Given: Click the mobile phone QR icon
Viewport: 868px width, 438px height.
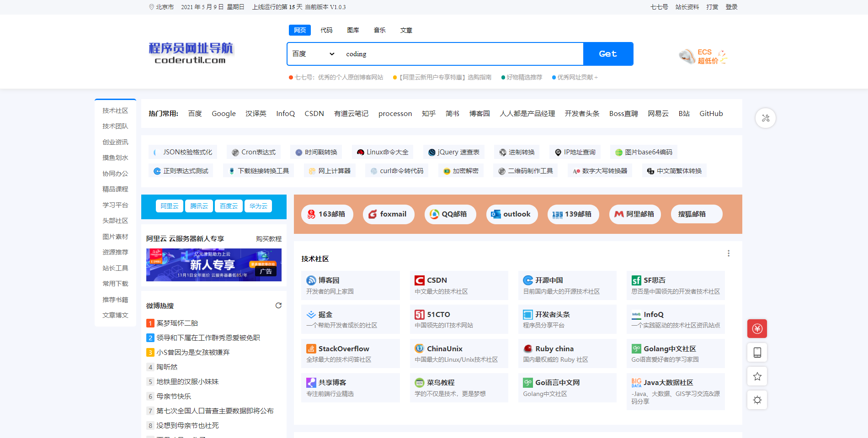Looking at the screenshot, I should coord(757,352).
